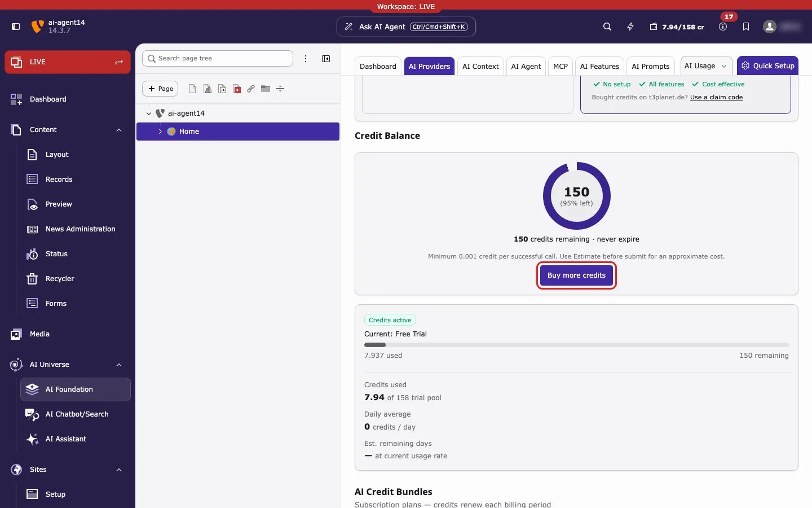Click the Quick Setup button

(x=767, y=65)
